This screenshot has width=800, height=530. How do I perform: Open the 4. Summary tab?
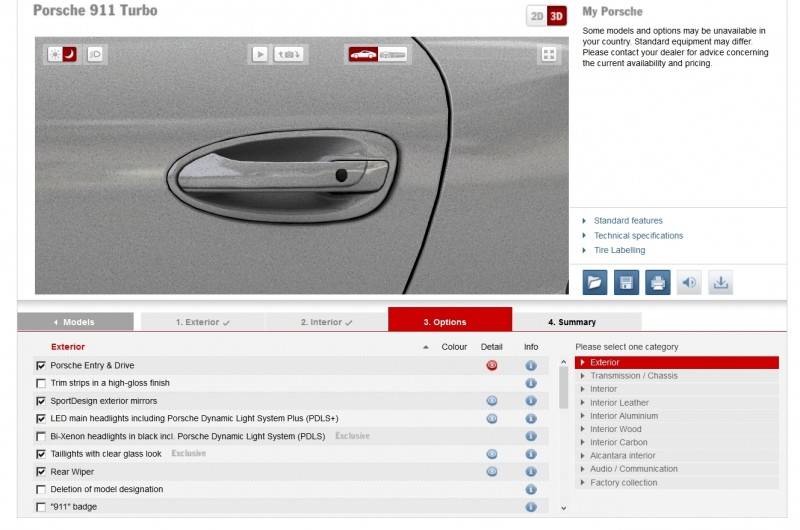(x=577, y=322)
